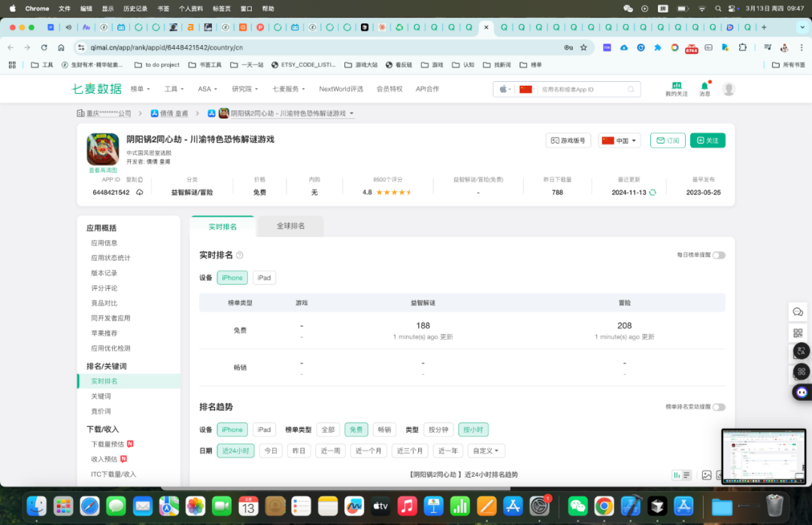Screen dimensions: 812x525
Task: Reload the page in Chrome
Action: [x=44, y=47]
